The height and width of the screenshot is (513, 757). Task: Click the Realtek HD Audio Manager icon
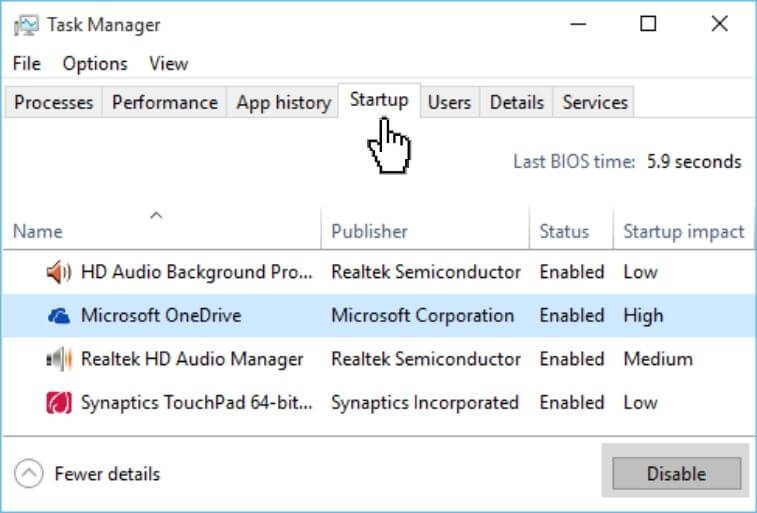59,359
